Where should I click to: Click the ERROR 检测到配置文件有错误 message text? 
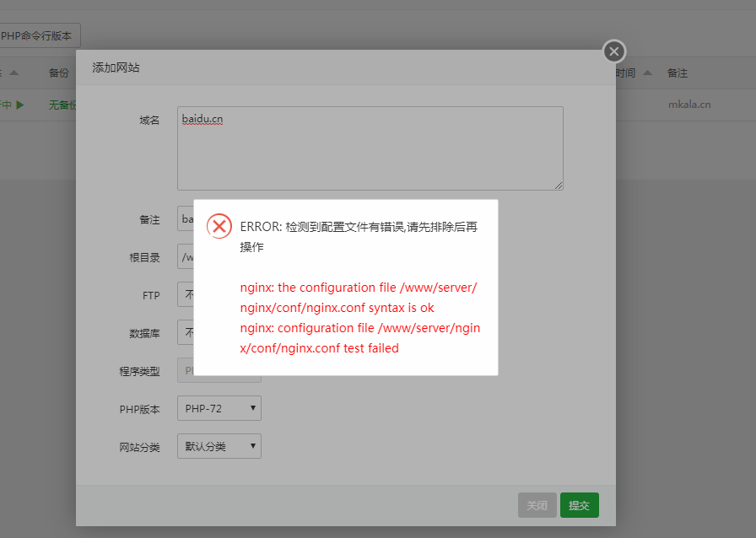point(359,237)
